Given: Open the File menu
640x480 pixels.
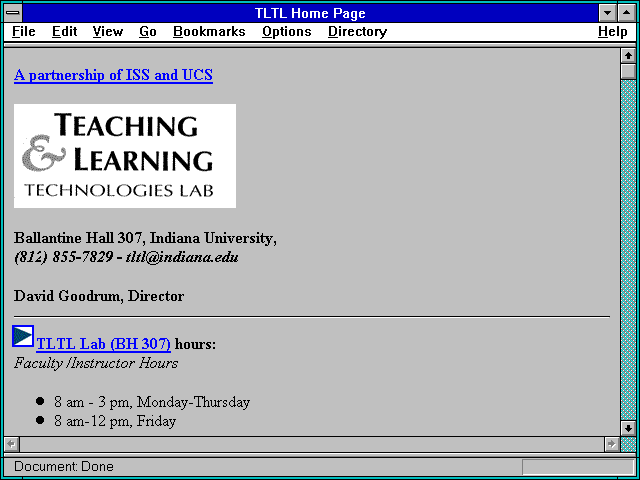Looking at the screenshot, I should coord(24,32).
